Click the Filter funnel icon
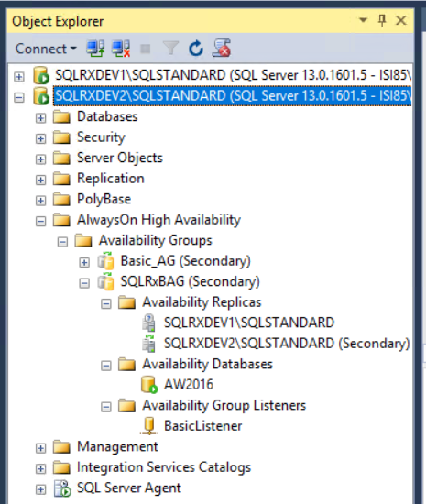This screenshot has height=504, width=426. 170,49
